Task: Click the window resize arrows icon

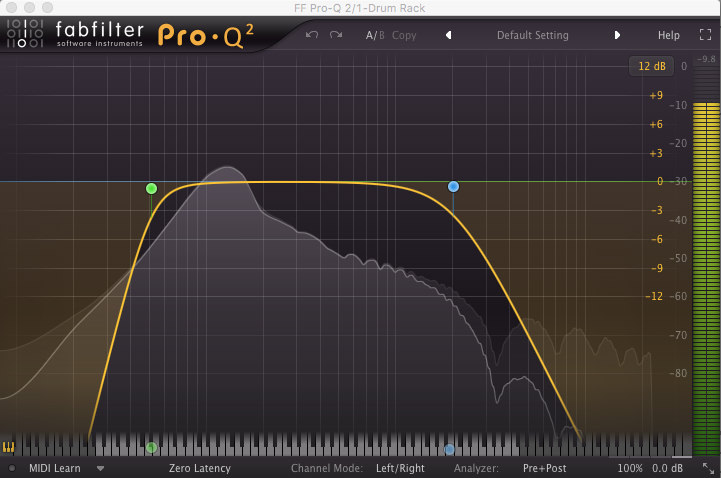Action: [x=709, y=468]
